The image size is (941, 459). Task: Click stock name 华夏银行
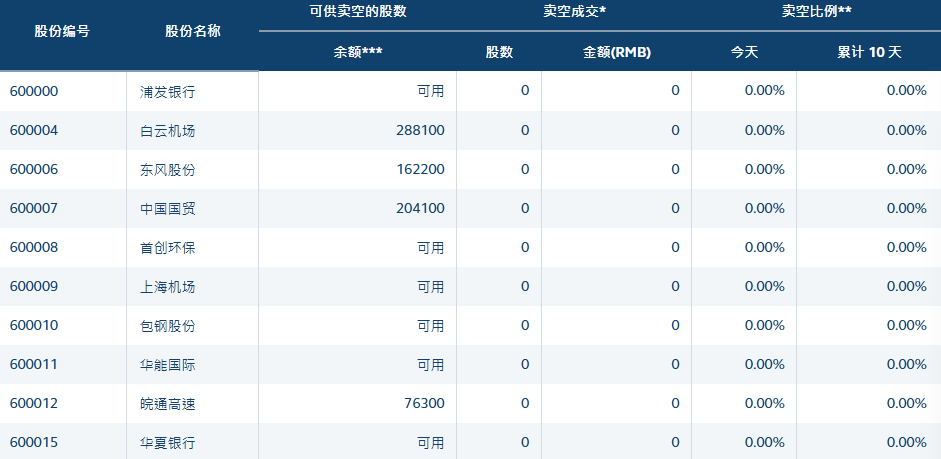[168, 443]
